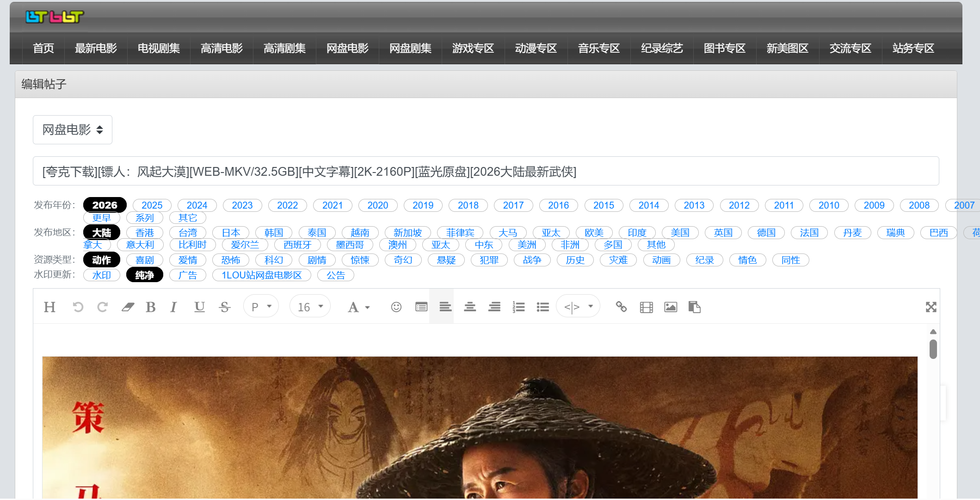Image resolution: width=980 pixels, height=500 pixels.
Task: Select the 日本 region tag
Action: pyautogui.click(x=231, y=233)
